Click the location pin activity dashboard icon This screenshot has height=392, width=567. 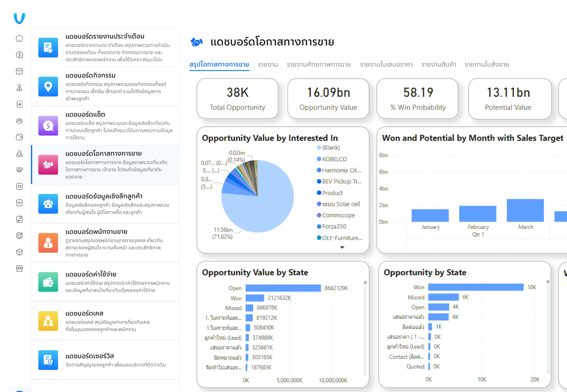[48, 87]
